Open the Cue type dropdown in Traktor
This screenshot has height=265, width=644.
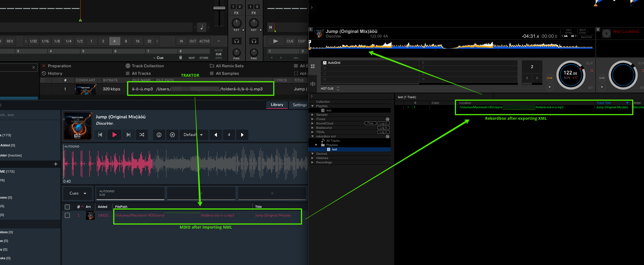pyautogui.click(x=158, y=58)
